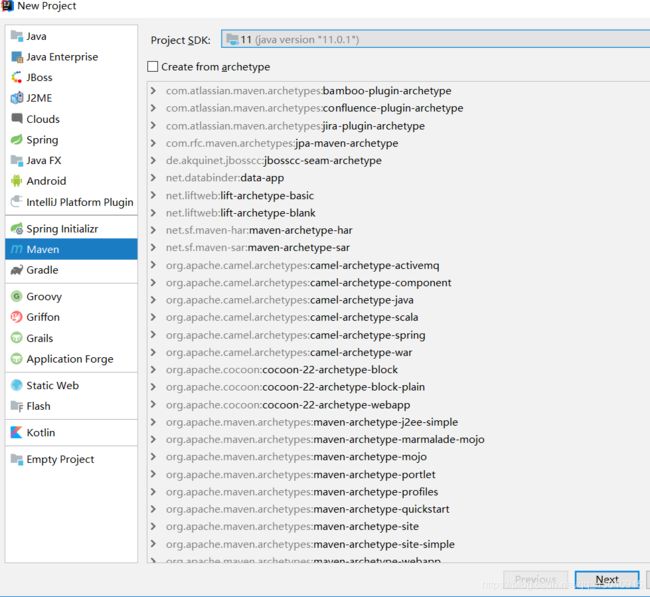Select maven-archetype-site-simple row

(399, 544)
